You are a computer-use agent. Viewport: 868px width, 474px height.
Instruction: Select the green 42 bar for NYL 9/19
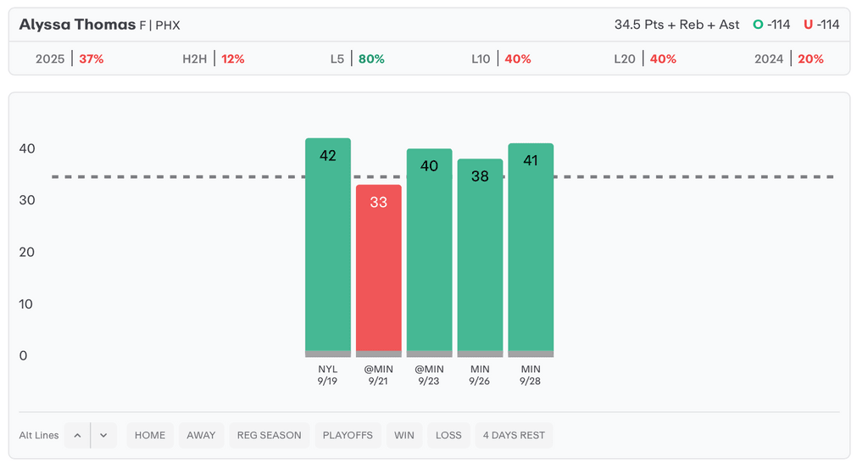[328, 246]
